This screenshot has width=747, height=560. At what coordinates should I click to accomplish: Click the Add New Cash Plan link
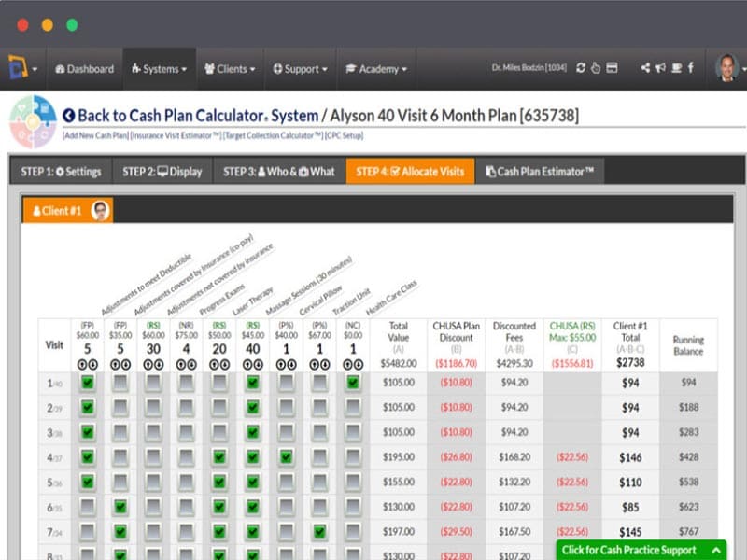click(95, 136)
